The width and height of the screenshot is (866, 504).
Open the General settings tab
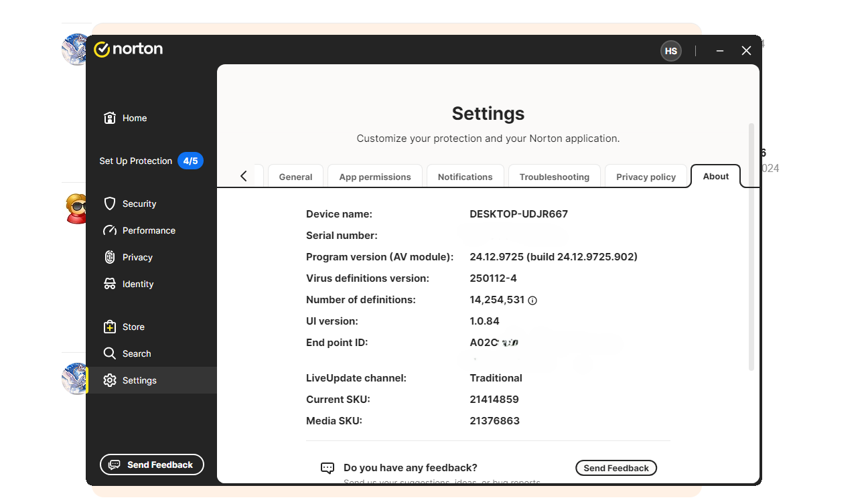(295, 177)
